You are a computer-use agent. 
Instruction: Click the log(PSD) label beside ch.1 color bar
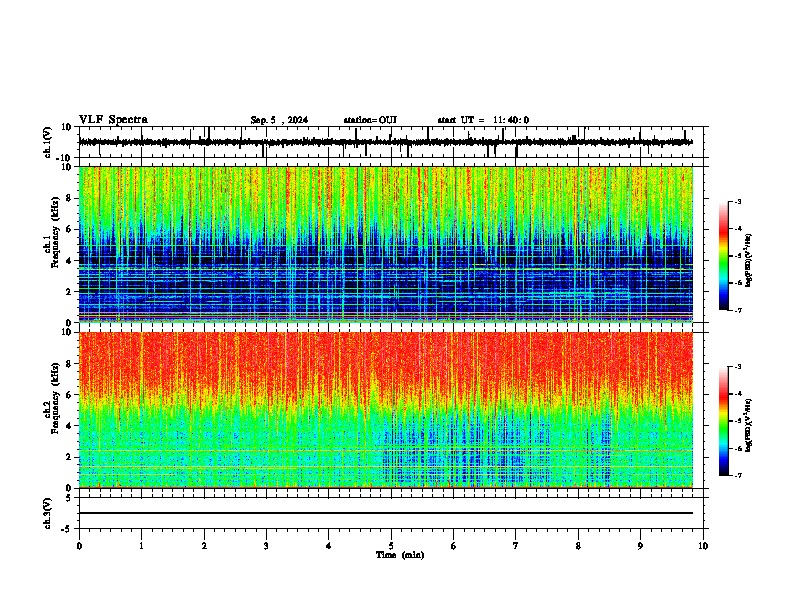[749, 260]
